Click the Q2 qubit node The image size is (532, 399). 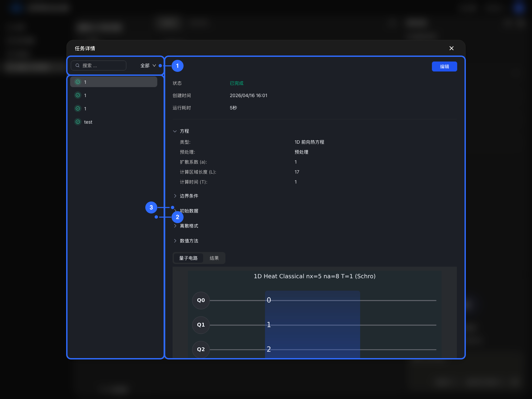tap(201, 349)
